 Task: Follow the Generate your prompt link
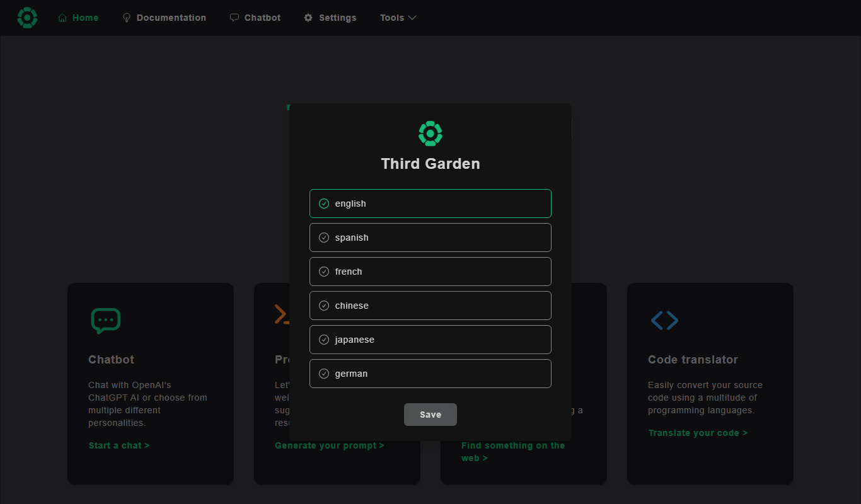coord(330,445)
